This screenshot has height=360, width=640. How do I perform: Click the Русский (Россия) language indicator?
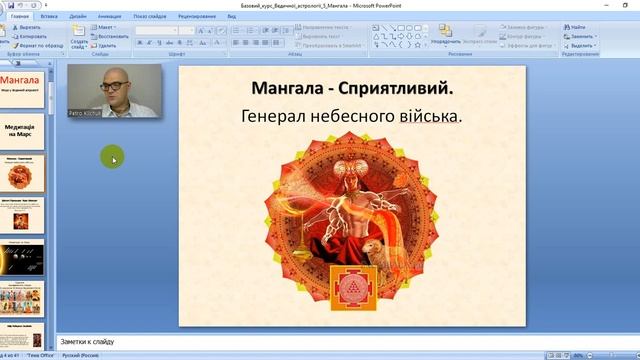click(x=80, y=356)
